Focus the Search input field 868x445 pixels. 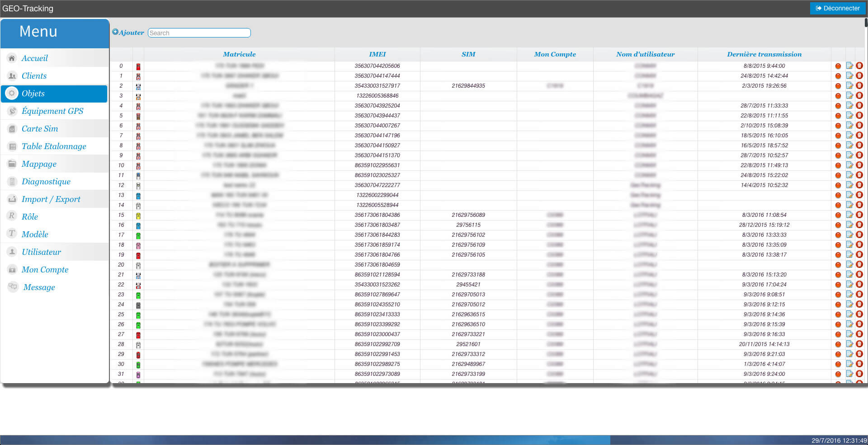[x=199, y=33]
